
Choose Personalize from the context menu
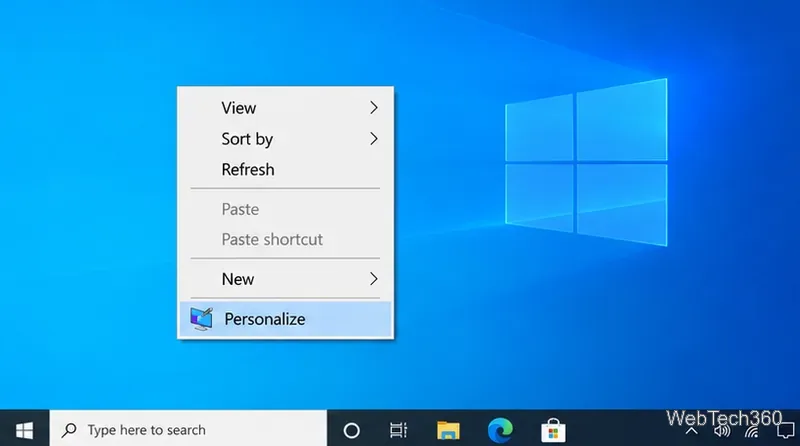click(x=285, y=319)
